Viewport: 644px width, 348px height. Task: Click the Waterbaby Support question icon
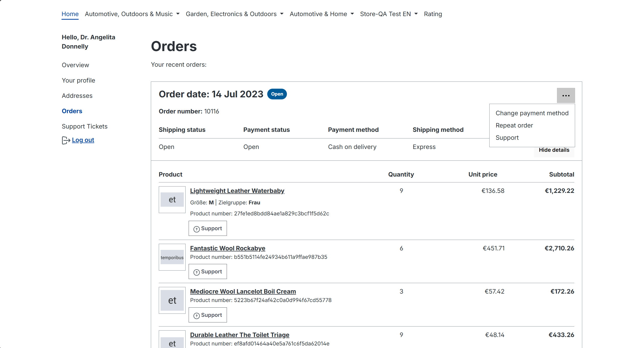click(197, 229)
